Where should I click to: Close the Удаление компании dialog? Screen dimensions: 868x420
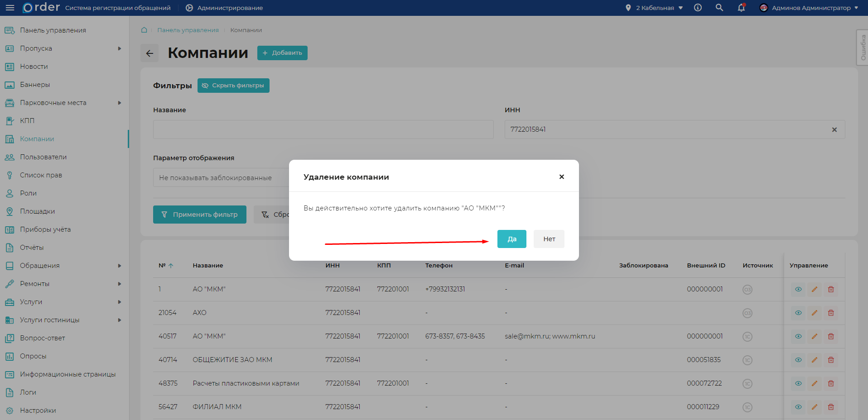coord(561,177)
